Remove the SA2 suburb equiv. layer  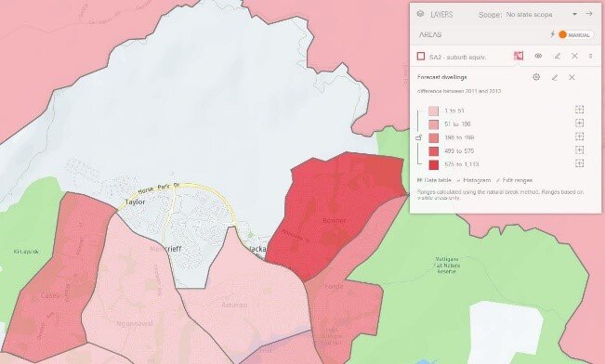click(x=574, y=57)
